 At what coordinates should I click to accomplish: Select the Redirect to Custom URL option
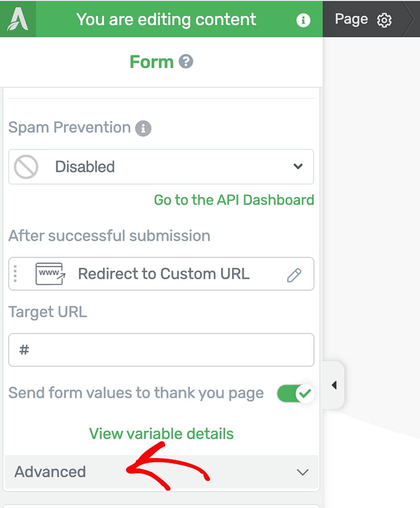coord(161,274)
